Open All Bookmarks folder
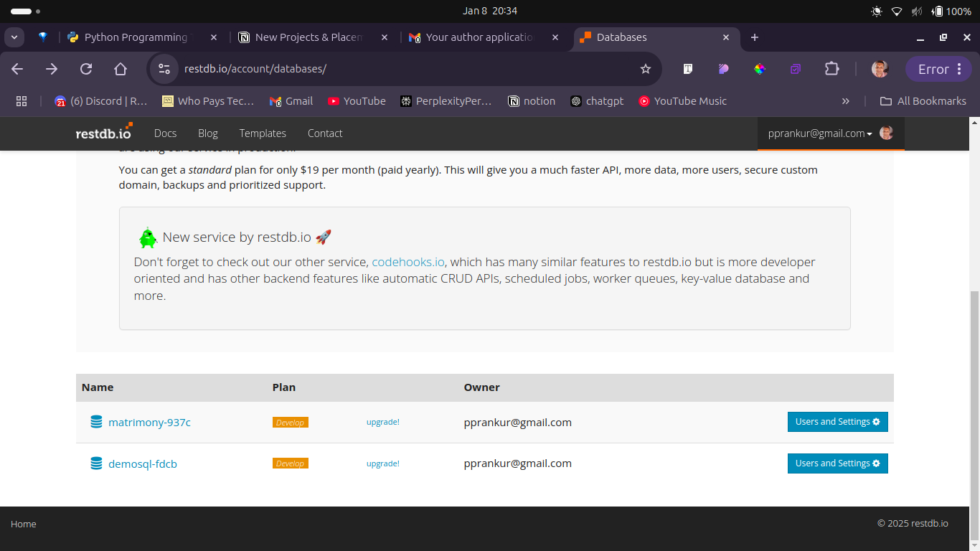The image size is (980, 551). tap(923, 101)
